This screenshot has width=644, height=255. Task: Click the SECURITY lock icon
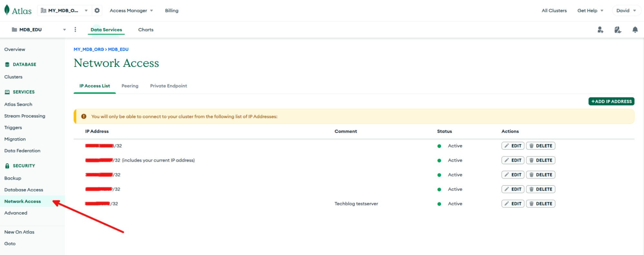pyautogui.click(x=7, y=166)
